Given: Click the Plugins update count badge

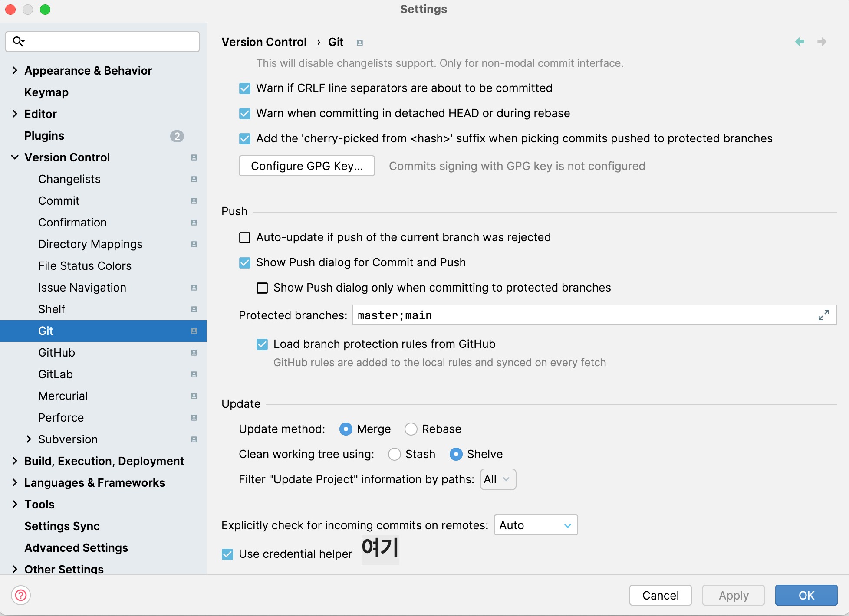Looking at the screenshot, I should click(177, 136).
